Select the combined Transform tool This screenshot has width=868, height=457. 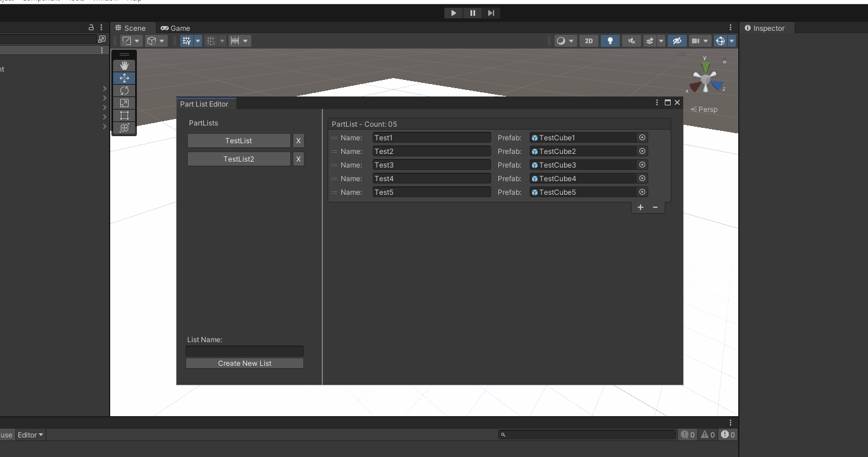[x=124, y=128]
